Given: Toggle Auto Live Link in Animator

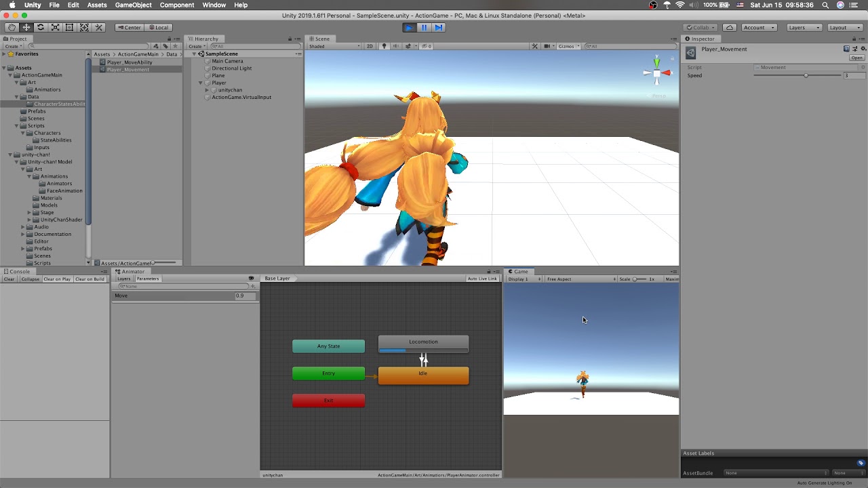Looking at the screenshot, I should click(x=482, y=279).
